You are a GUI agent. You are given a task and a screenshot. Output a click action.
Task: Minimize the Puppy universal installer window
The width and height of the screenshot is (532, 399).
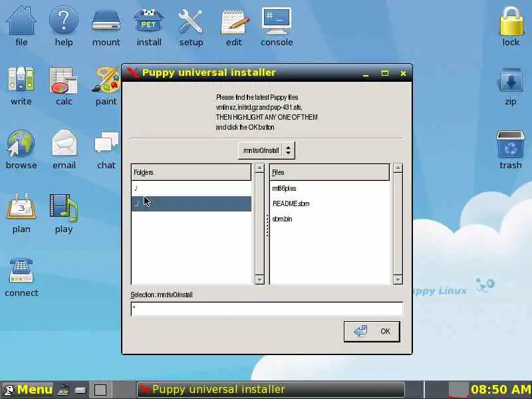point(366,74)
